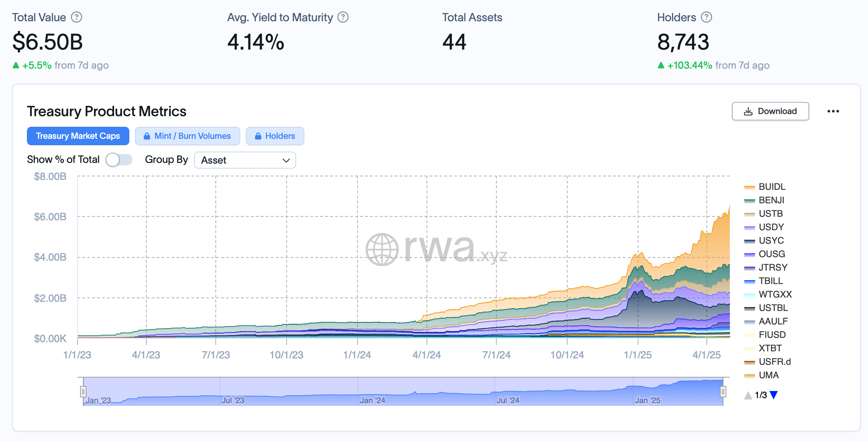Click the chevron arrow in the Asset combo box

pos(286,160)
